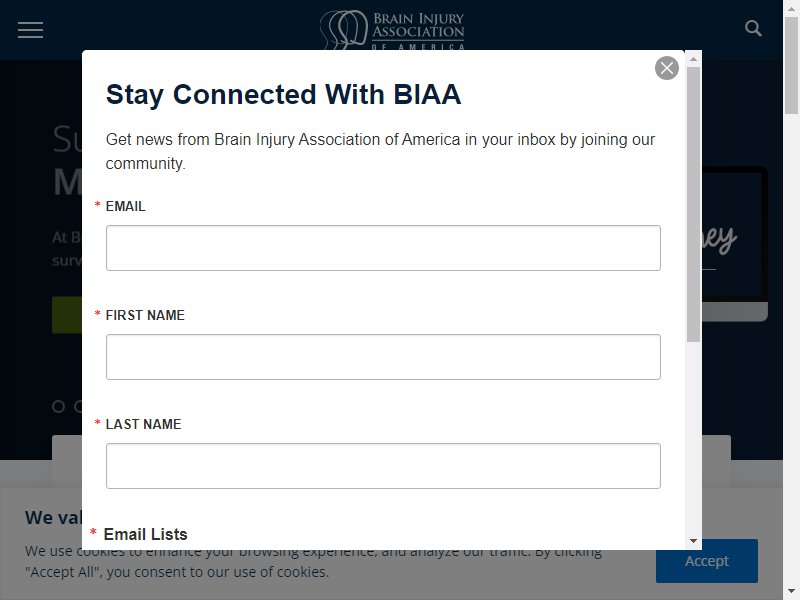Click the Brain Injury Association logo
800x600 pixels.
(x=392, y=30)
